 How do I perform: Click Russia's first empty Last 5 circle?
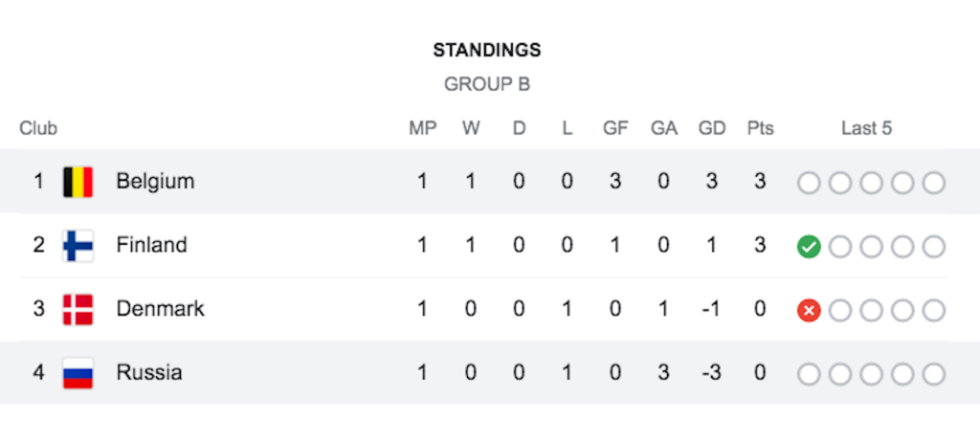coord(809,374)
